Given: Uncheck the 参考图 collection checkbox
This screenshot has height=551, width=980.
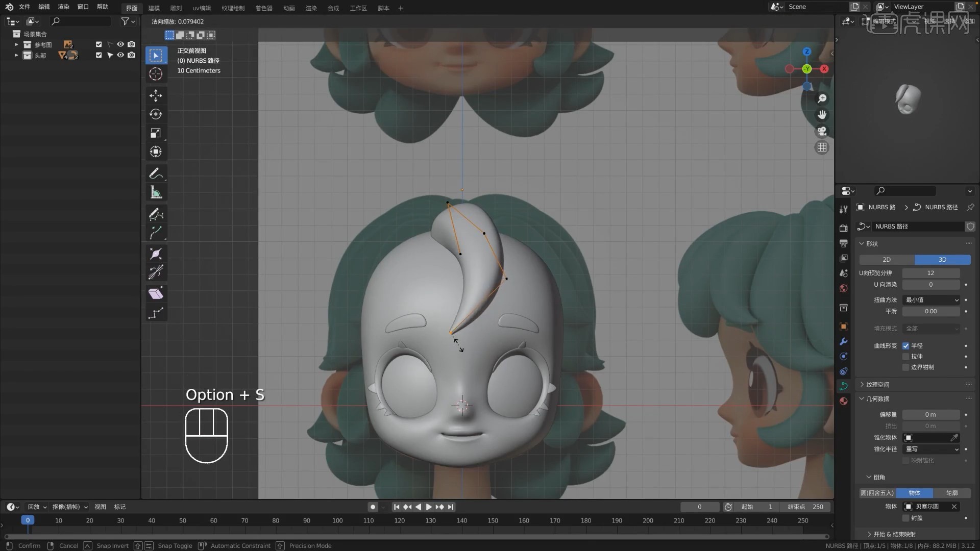Looking at the screenshot, I should tap(99, 44).
